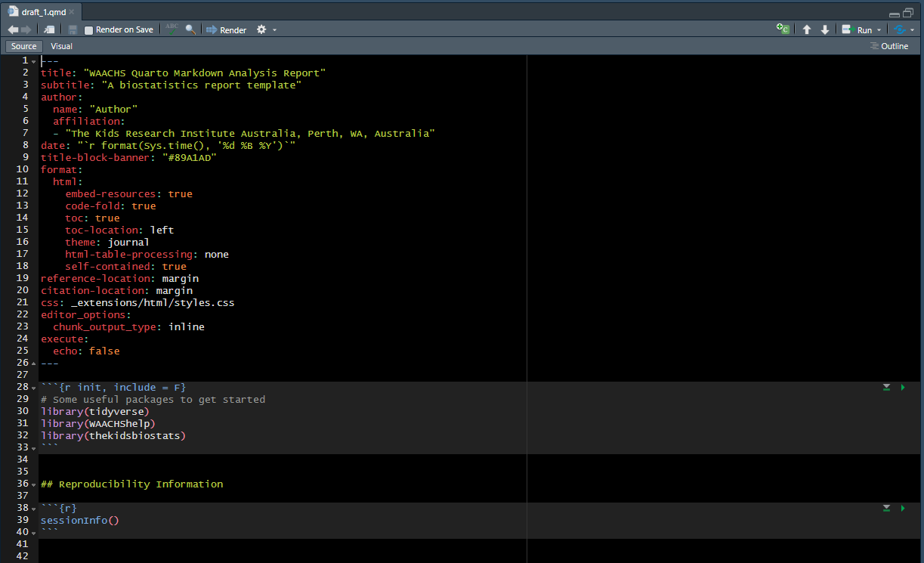Click the date format(Sys.time()) line
The image size is (924, 563).
(x=168, y=145)
